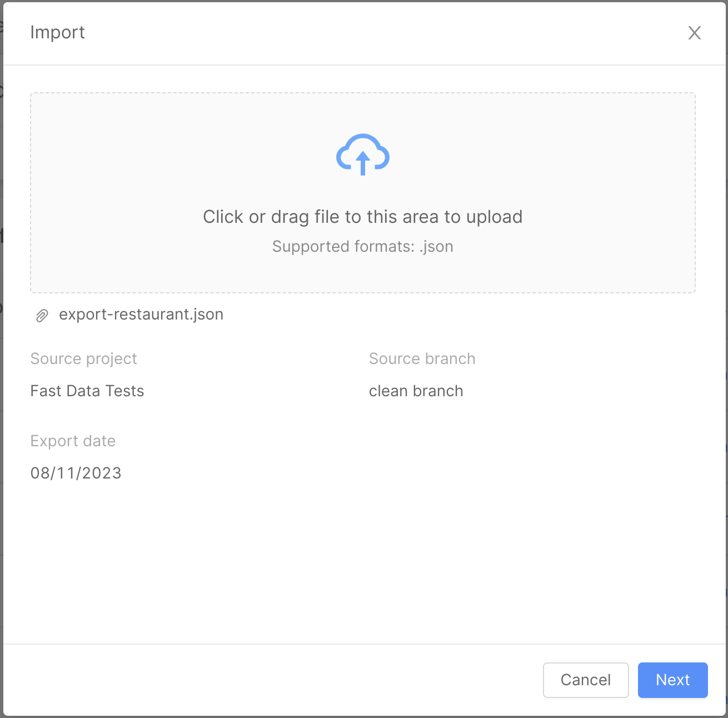Select the export-restaurant.json attached file

(x=142, y=314)
